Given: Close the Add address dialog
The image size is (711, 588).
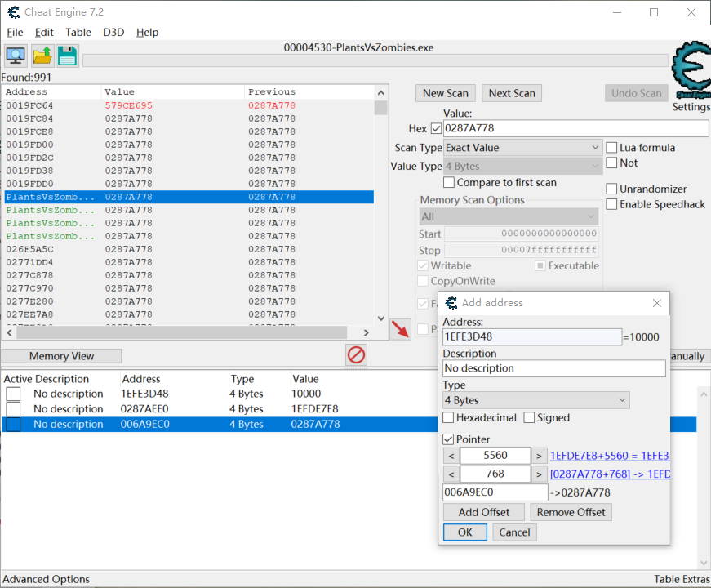Looking at the screenshot, I should pyautogui.click(x=656, y=303).
